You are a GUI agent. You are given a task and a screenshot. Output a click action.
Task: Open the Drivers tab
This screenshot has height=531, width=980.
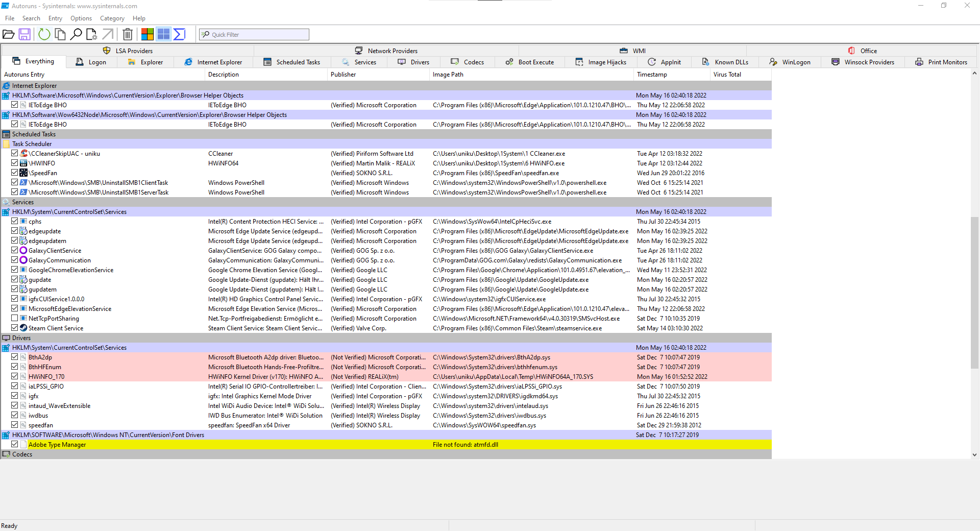414,62
